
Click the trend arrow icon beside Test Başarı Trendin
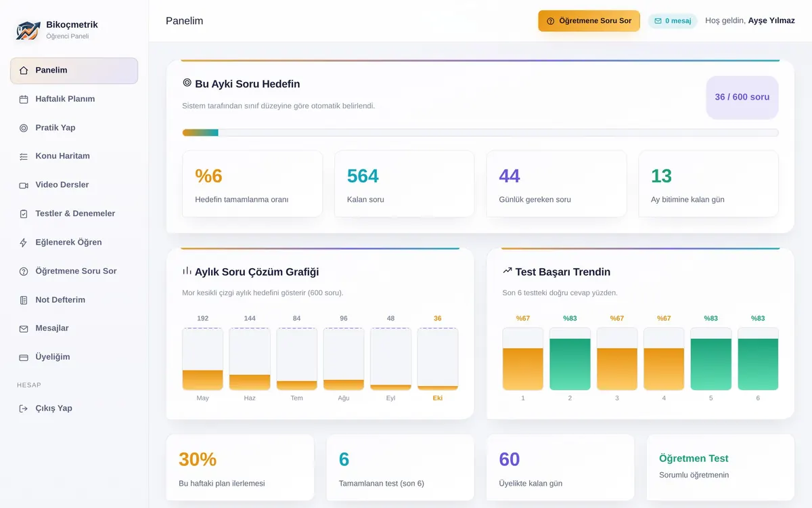coord(507,271)
